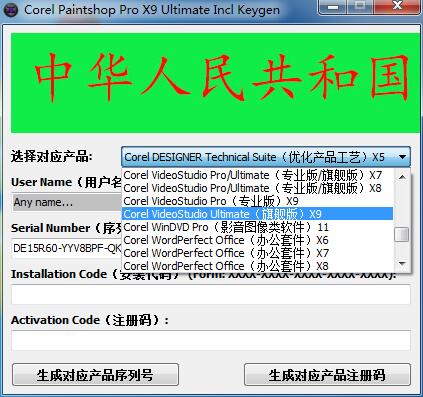Image resolution: width=423 pixels, height=397 pixels.
Task: Click dropdown list scroll up arrow
Action: point(402,176)
